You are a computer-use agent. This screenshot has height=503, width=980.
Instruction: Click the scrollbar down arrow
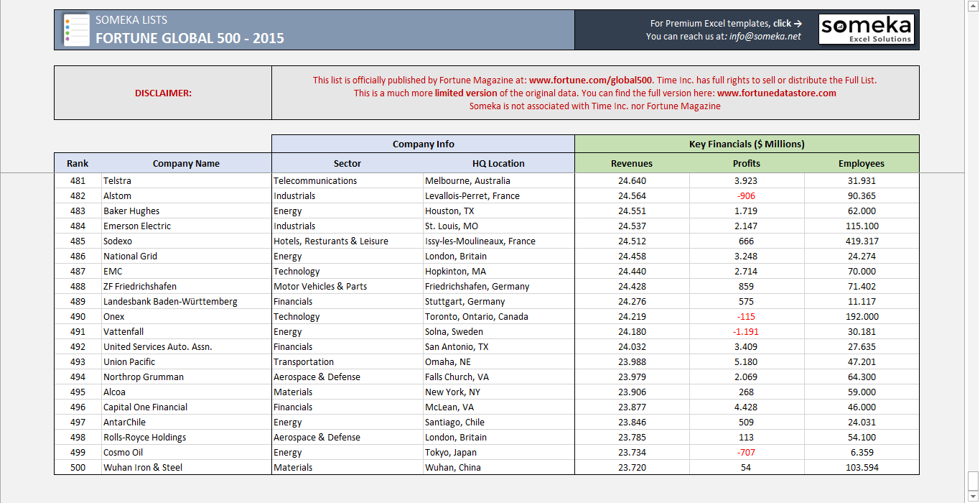pyautogui.click(x=974, y=497)
